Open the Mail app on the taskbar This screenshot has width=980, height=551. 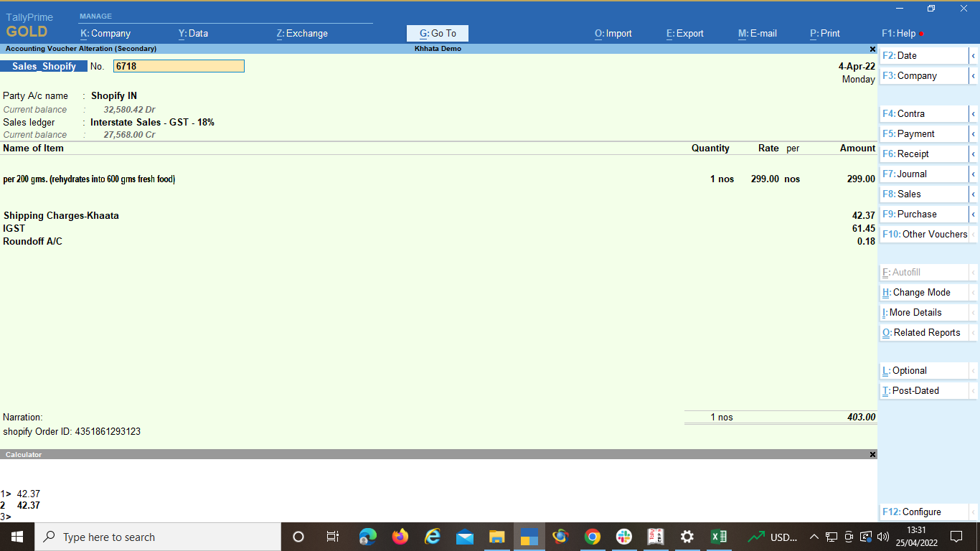[465, 537]
